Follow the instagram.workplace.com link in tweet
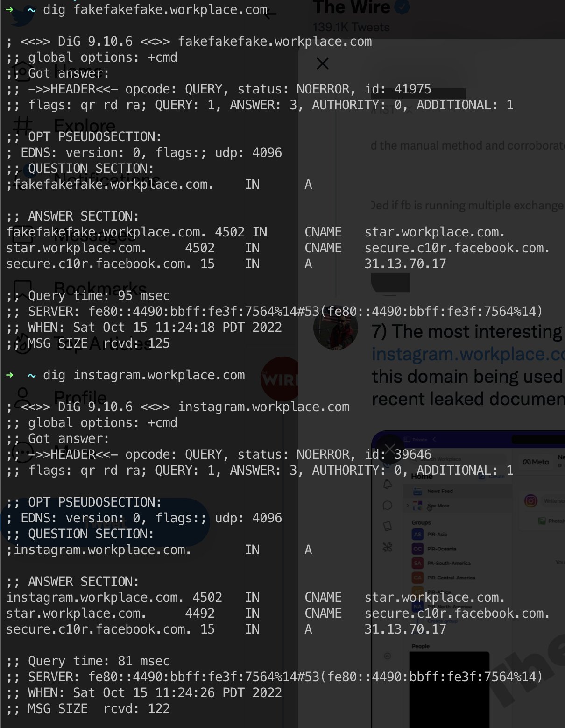The width and height of the screenshot is (565, 728). coord(468,354)
